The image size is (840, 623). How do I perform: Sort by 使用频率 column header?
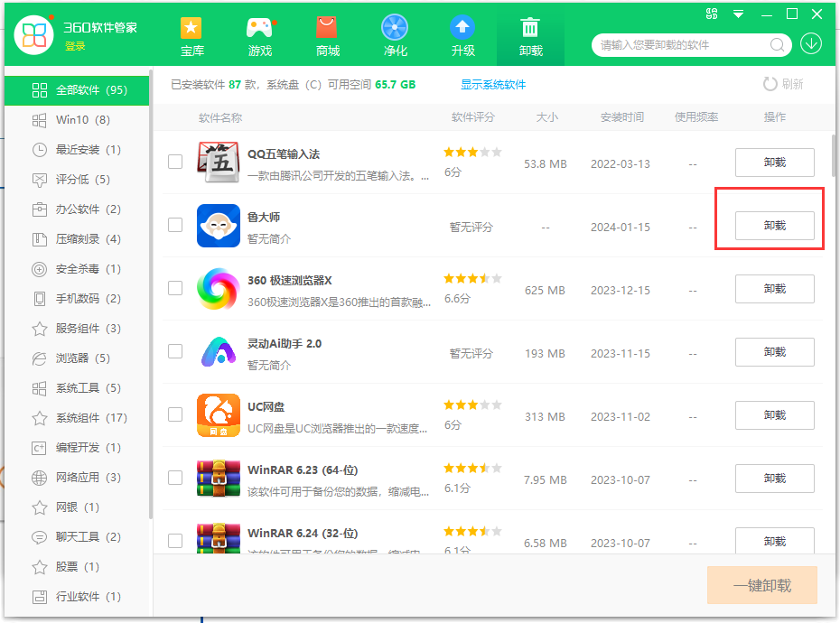(695, 117)
